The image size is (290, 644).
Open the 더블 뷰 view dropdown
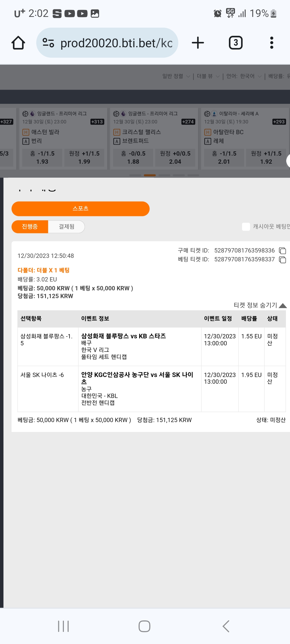tap(208, 76)
